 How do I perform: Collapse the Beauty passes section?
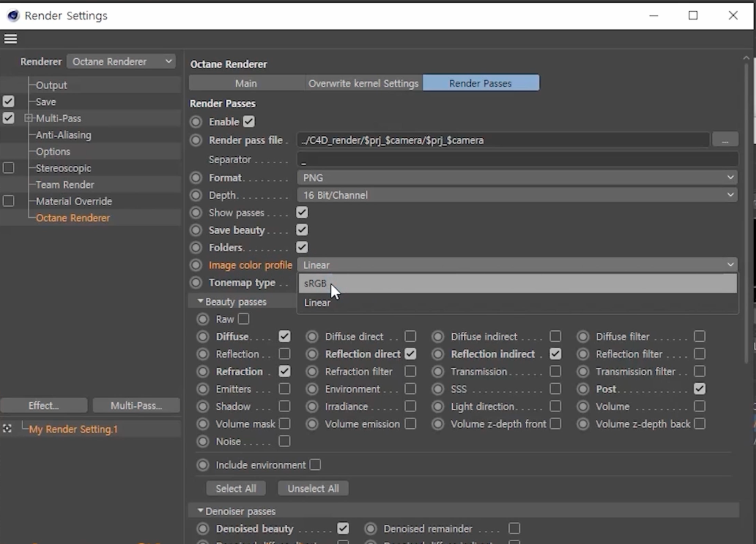point(200,301)
